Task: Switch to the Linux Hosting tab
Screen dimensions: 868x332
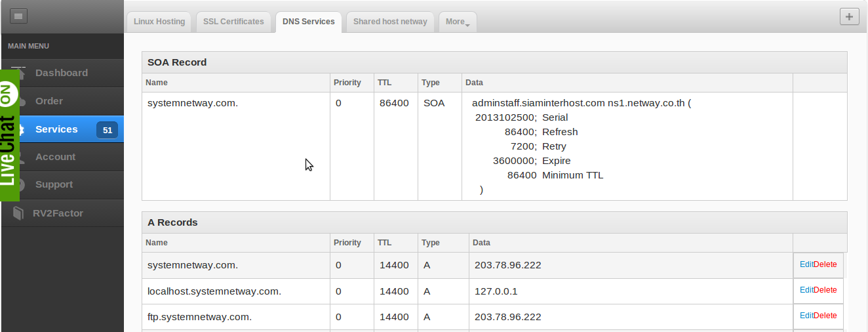Action: pos(159,22)
